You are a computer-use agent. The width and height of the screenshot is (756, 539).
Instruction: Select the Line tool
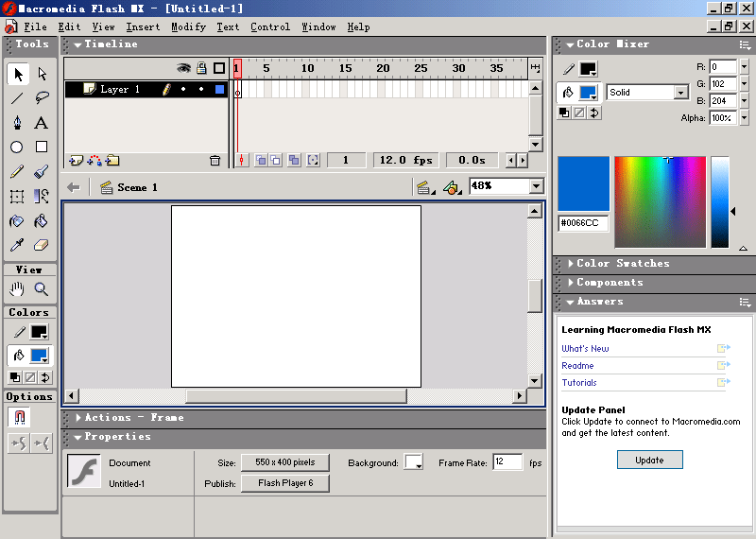(17, 98)
